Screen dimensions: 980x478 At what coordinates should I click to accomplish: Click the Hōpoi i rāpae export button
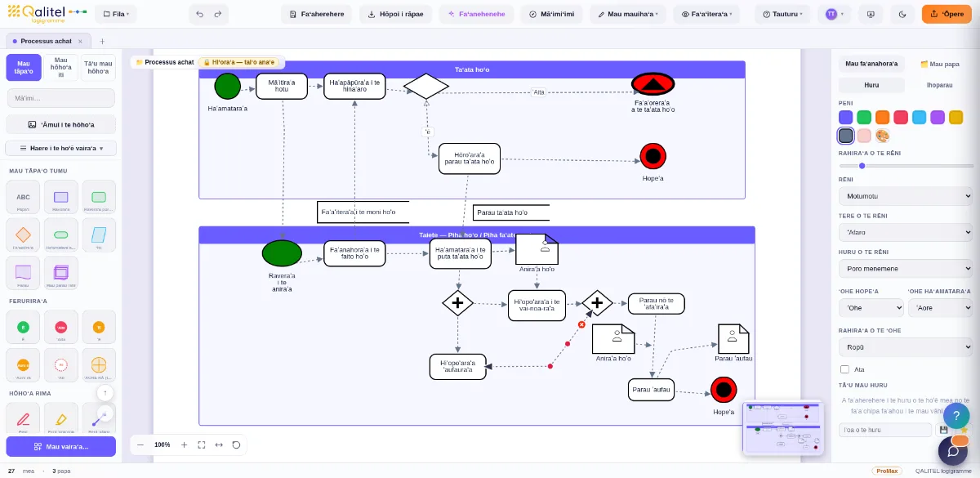pyautogui.click(x=395, y=14)
